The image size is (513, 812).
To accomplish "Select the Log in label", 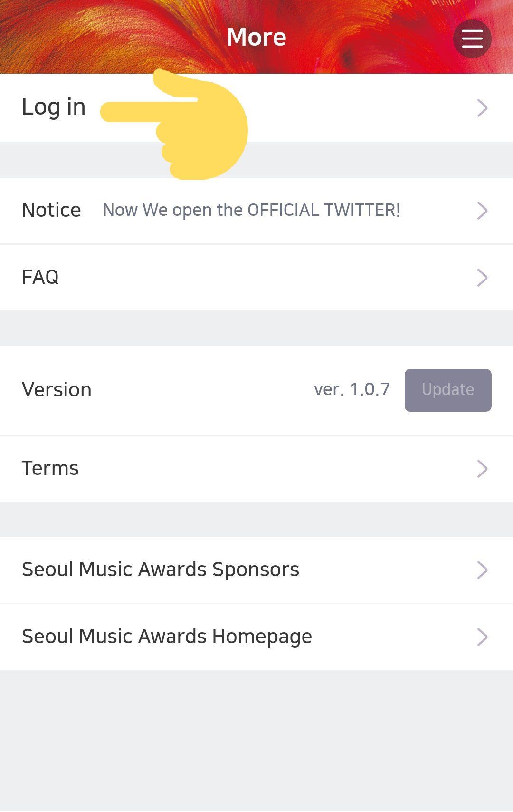I will click(54, 107).
